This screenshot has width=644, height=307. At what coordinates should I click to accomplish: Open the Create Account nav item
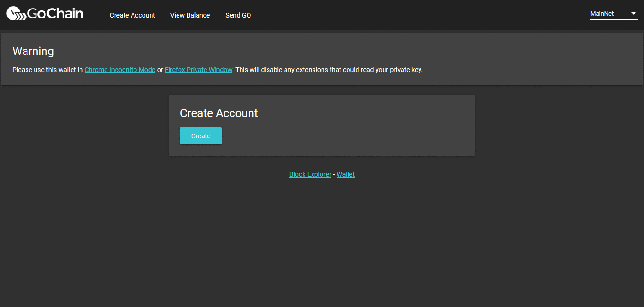132,15
